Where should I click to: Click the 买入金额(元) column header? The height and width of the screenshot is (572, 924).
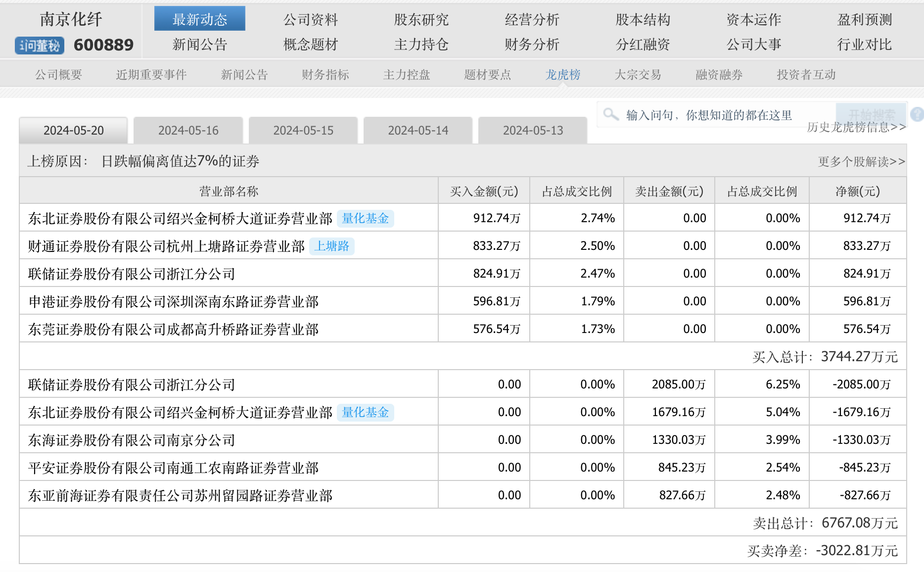[x=484, y=191]
